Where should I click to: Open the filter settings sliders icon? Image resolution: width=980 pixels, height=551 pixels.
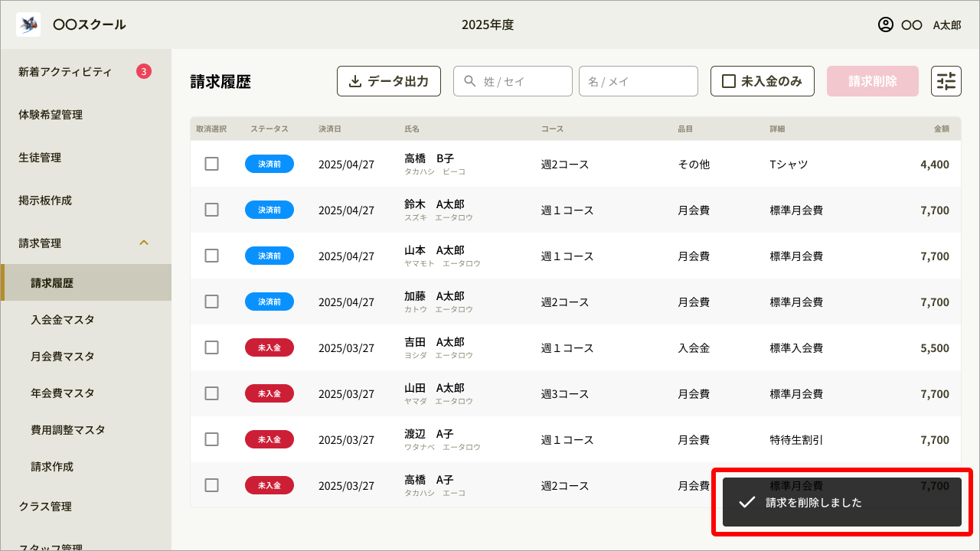(946, 80)
